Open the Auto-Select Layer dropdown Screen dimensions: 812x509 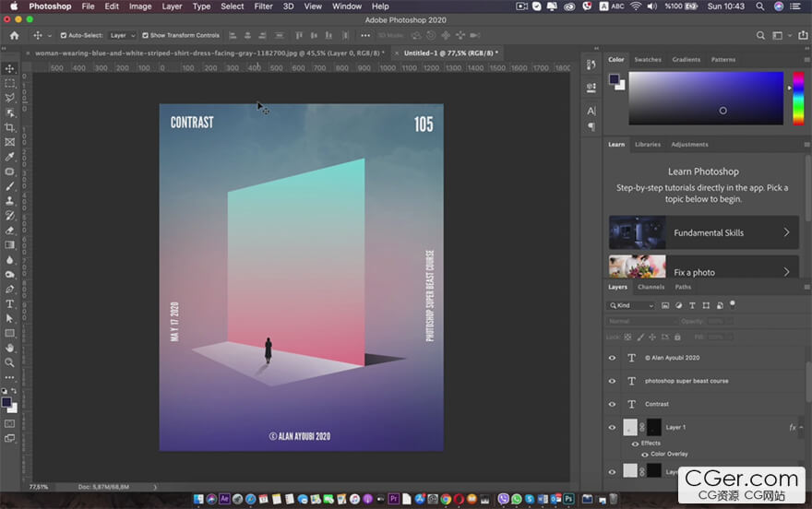click(122, 35)
